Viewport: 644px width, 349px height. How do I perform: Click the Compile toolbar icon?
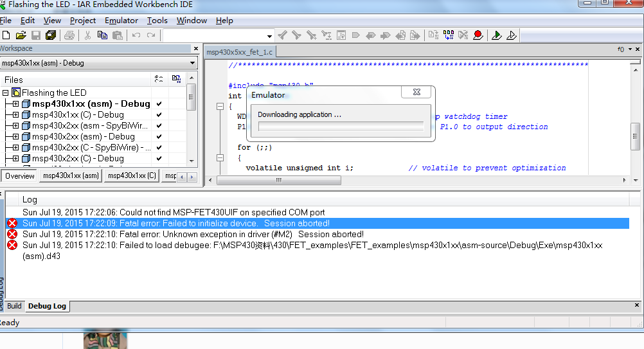tap(433, 36)
